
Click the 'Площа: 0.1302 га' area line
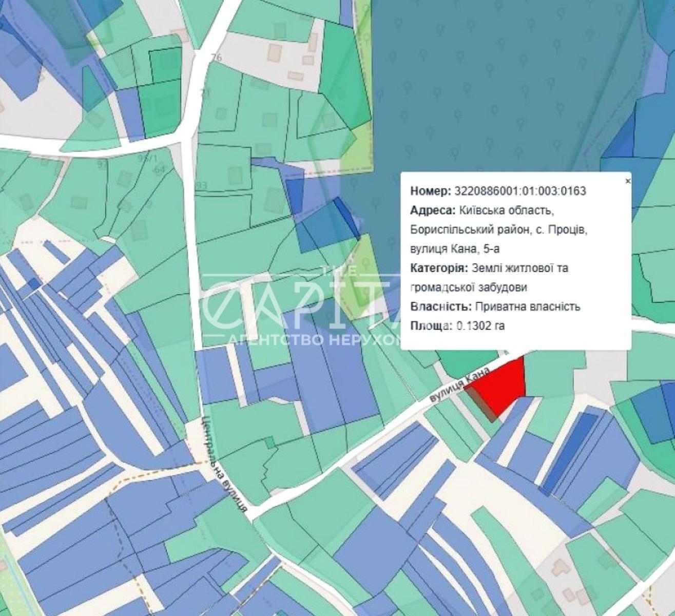(457, 325)
